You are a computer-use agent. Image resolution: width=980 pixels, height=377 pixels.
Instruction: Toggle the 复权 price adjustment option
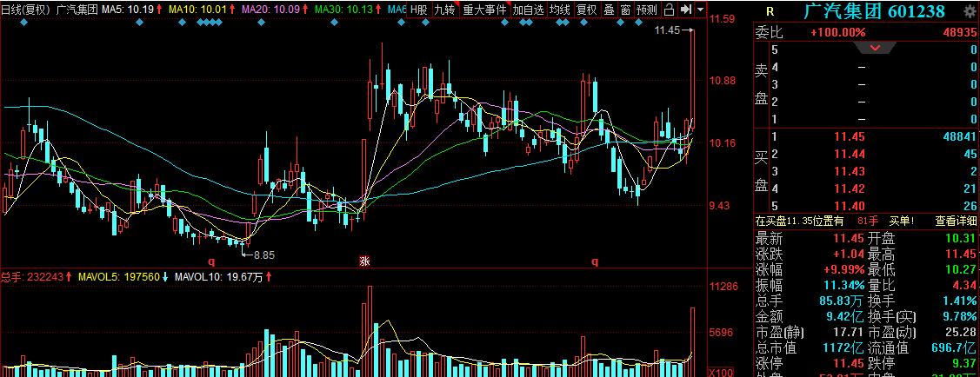[x=586, y=10]
